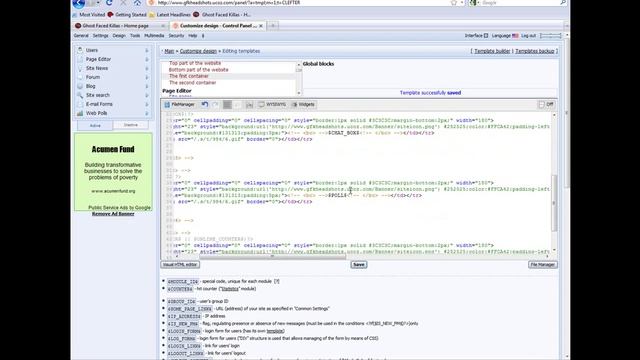The image size is (640, 360).
Task: Click the E-mail Forms icon in the sidebar
Action: coord(80,104)
